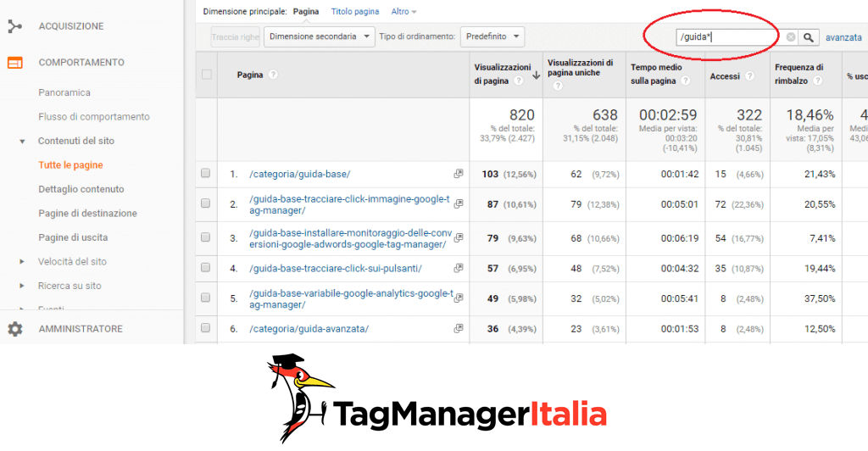Select row 2 click-immagine checkbox
Image resolution: width=868 pixels, height=451 pixels.
[x=205, y=203]
